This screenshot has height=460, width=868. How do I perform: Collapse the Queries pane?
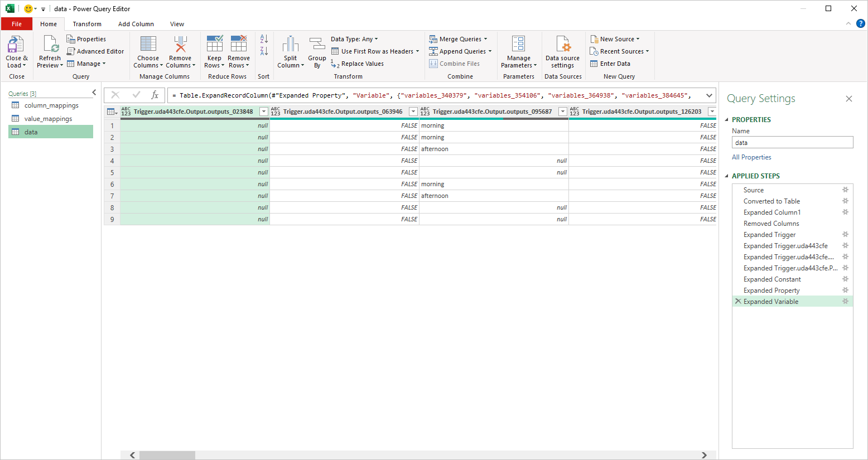(94, 93)
